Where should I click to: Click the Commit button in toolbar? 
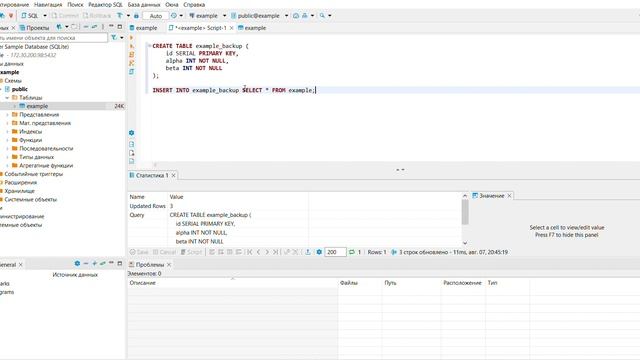click(x=65, y=16)
